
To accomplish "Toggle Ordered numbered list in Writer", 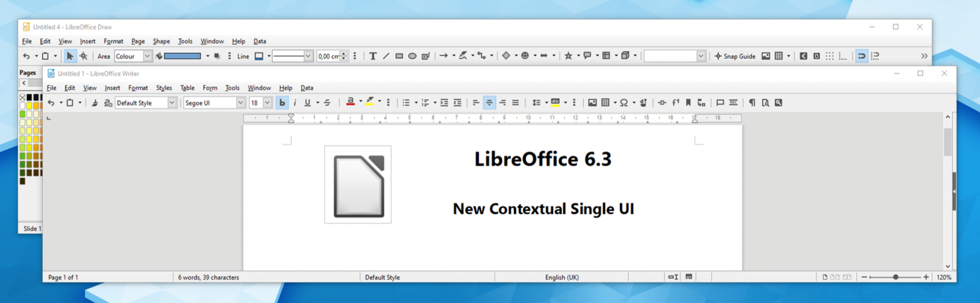I will 425,102.
